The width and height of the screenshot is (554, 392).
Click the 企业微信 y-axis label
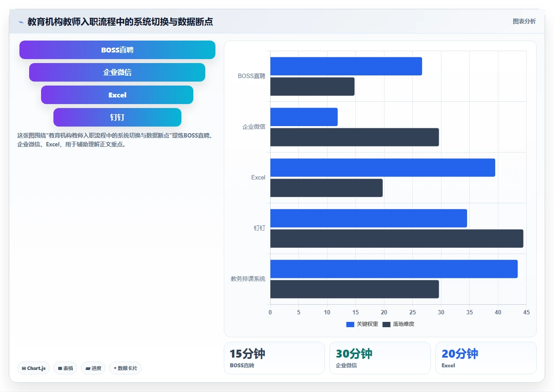point(254,127)
